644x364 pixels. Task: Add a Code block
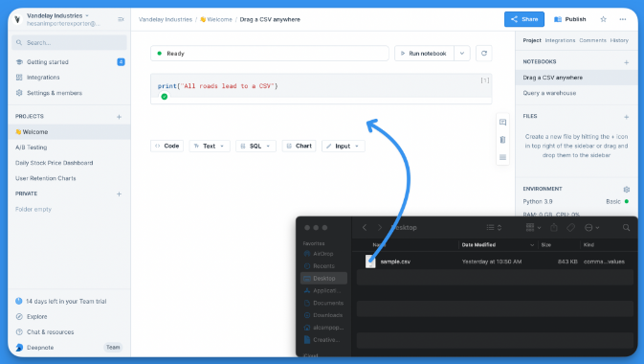[x=167, y=146]
